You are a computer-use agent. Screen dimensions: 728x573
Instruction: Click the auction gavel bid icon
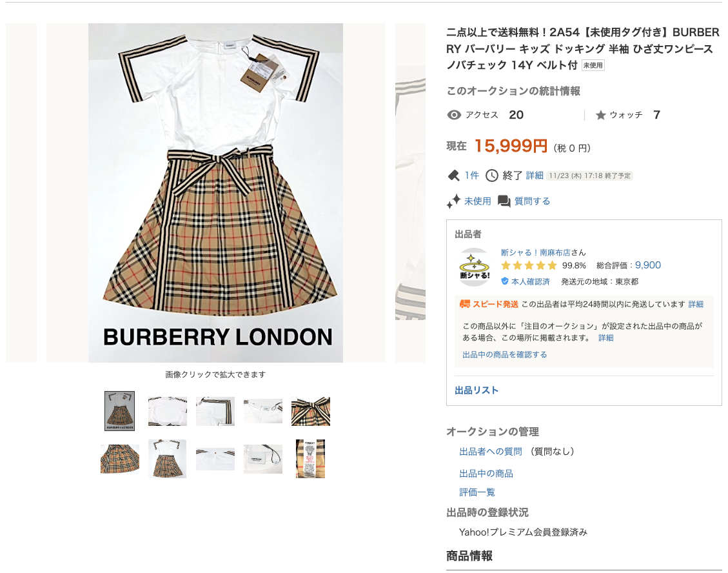tap(453, 176)
